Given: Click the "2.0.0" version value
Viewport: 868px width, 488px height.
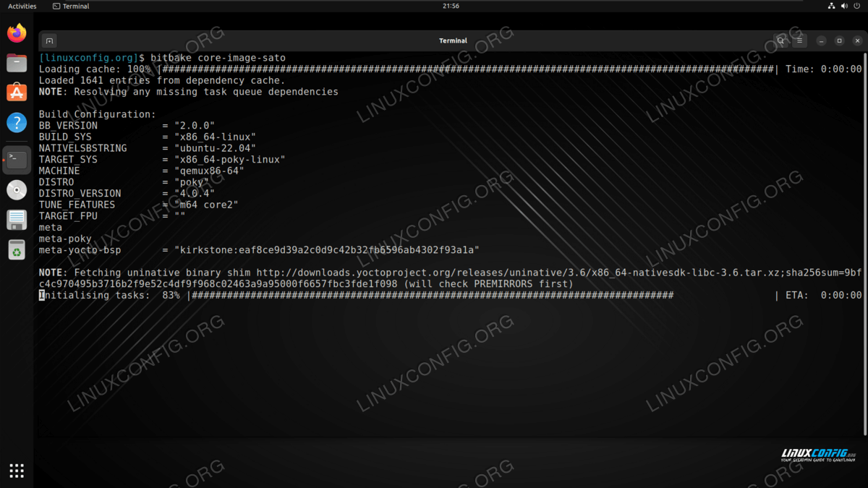Looking at the screenshot, I should 195,126.
